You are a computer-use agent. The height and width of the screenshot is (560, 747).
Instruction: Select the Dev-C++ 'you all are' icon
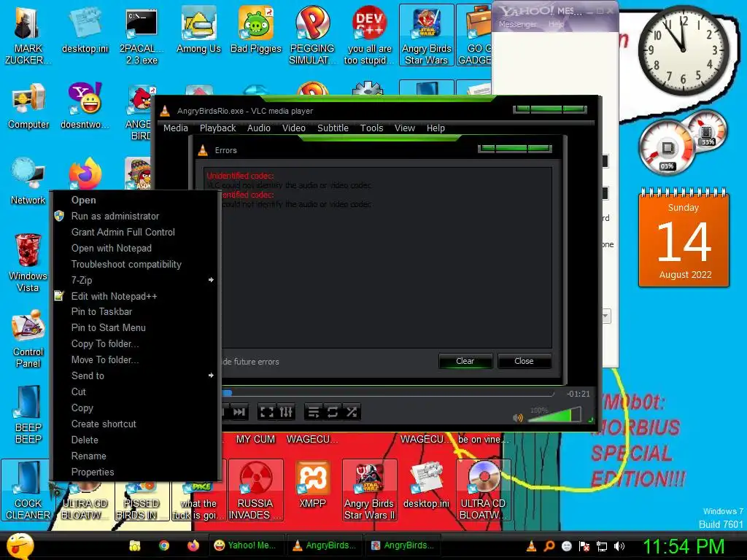tap(369, 35)
